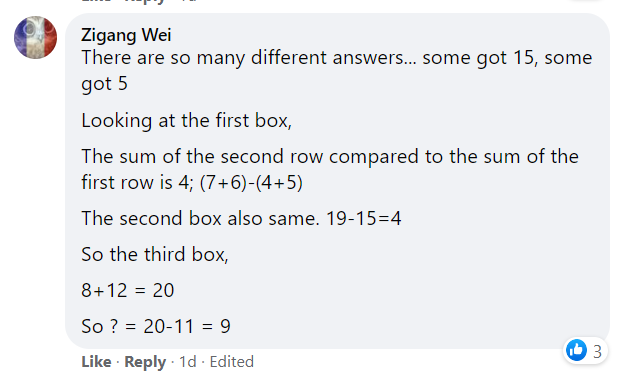View the reaction count of 3
Screen dimensions: 633x379
tap(597, 352)
